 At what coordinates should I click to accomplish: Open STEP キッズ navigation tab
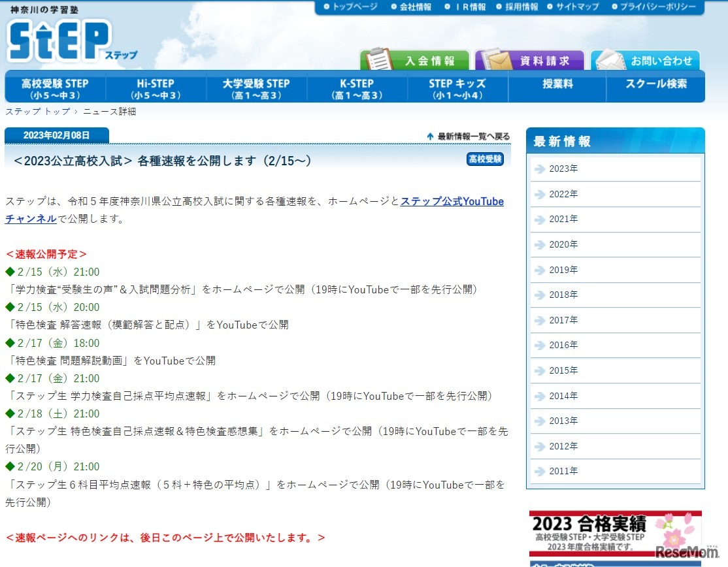(x=457, y=88)
